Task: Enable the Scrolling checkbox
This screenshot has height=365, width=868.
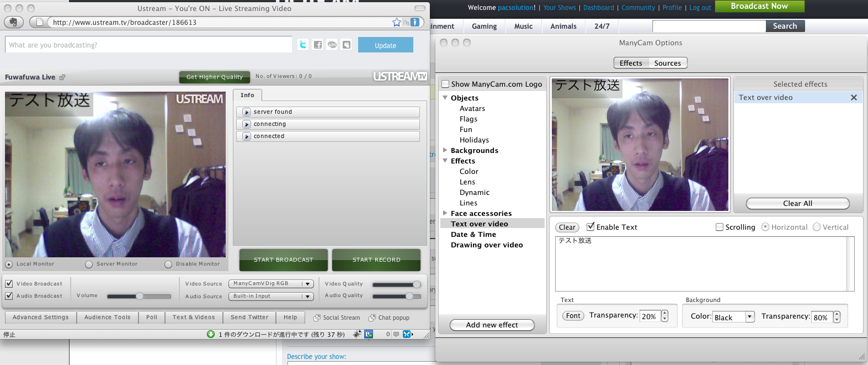Action: tap(720, 227)
